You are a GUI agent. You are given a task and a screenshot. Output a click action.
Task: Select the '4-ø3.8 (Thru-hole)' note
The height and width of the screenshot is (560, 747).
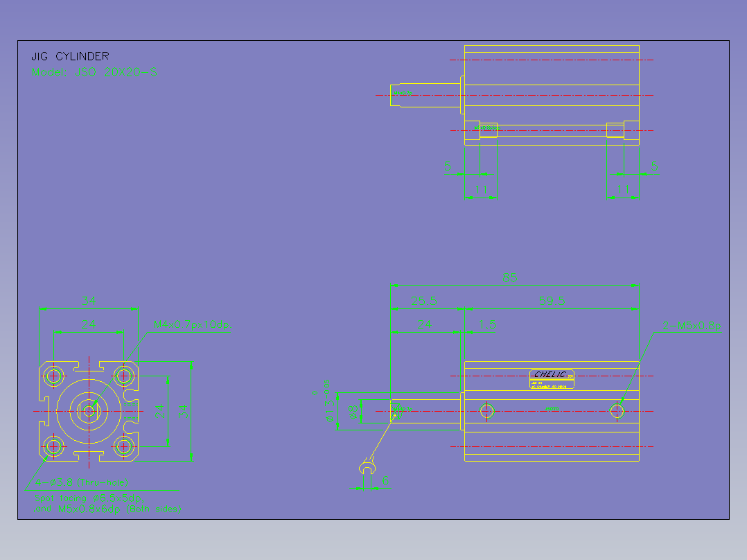pos(82,482)
